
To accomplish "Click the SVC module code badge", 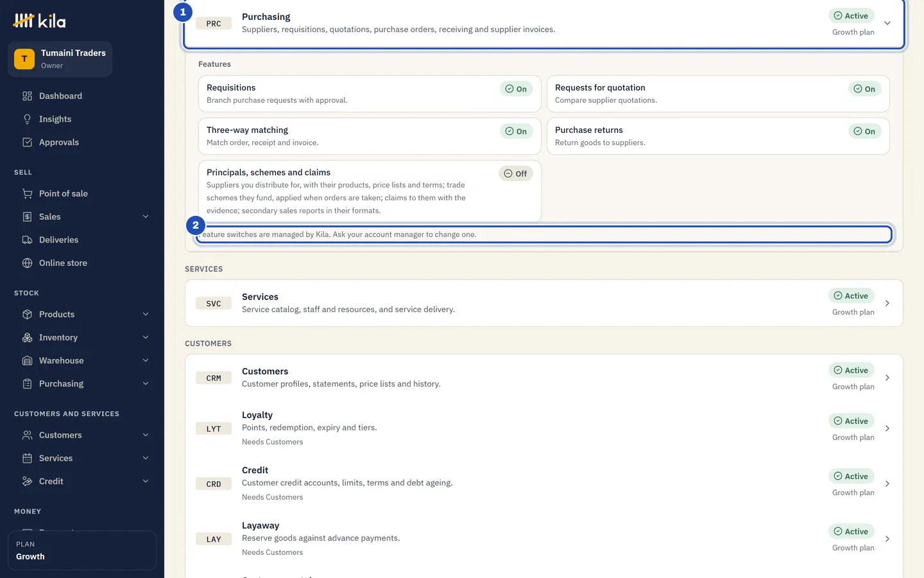I will 214,304.
